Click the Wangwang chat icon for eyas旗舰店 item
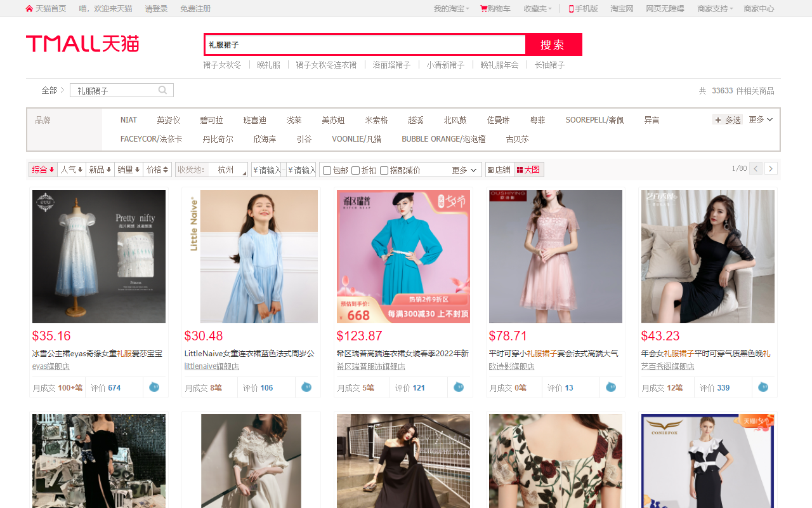The image size is (812, 508). click(x=154, y=387)
